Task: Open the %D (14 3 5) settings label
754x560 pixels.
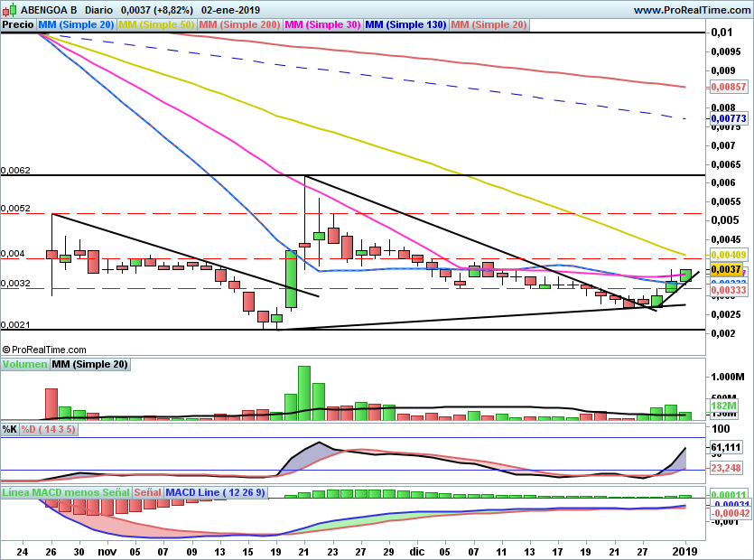Action: click(x=48, y=429)
